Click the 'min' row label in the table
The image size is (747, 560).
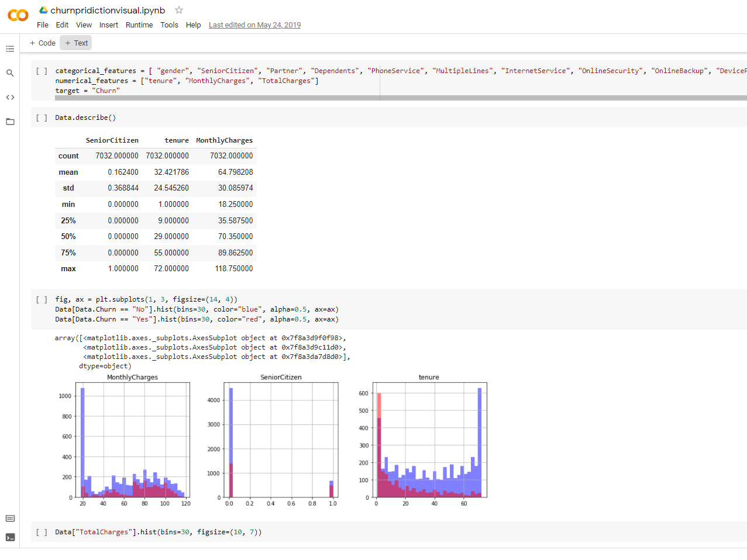click(x=68, y=205)
